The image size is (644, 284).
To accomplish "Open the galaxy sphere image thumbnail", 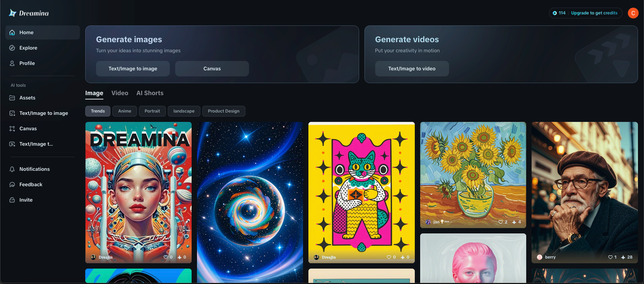I will point(250,202).
